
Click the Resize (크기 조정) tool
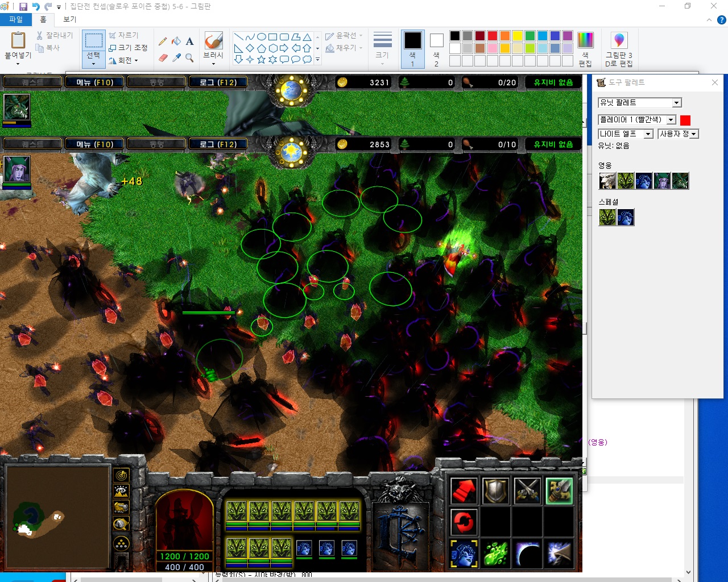coord(128,48)
